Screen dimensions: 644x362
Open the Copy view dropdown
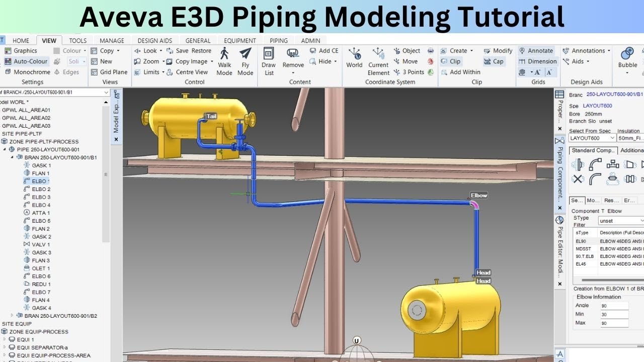[x=105, y=51]
